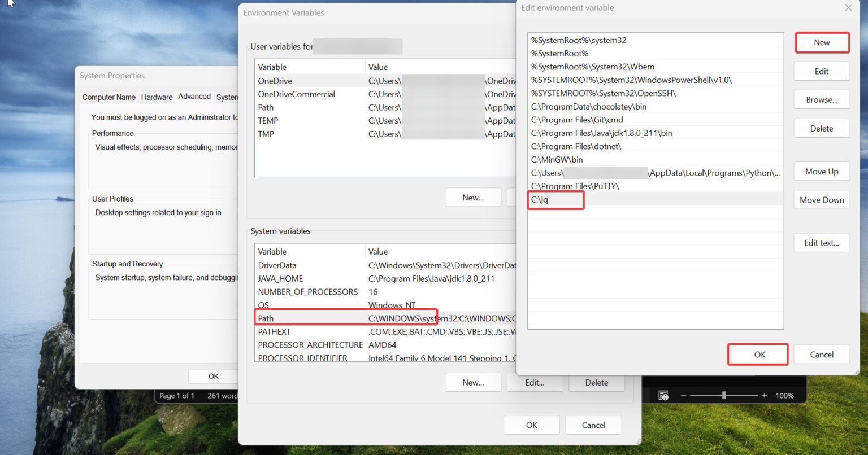Switch to the Hardware tab

[157, 97]
